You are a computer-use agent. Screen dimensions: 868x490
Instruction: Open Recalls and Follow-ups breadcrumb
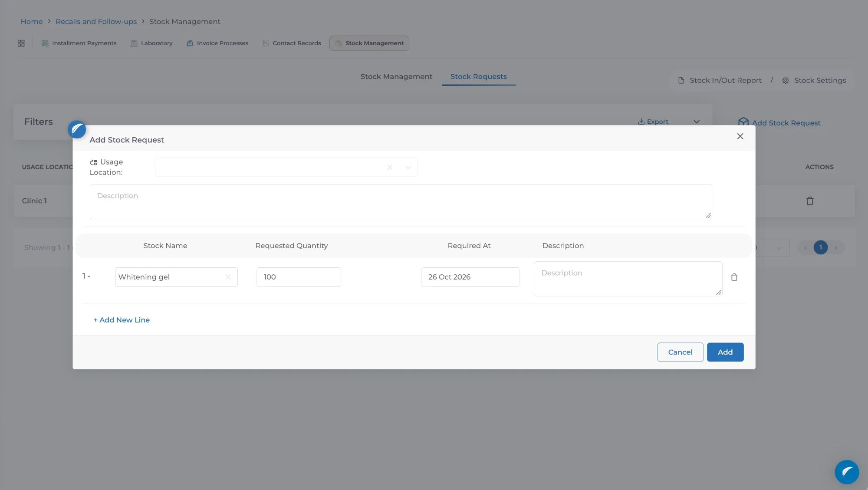pyautogui.click(x=96, y=22)
